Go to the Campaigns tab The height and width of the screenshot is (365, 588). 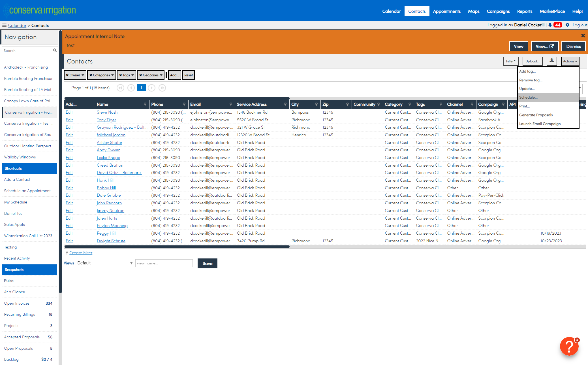point(498,11)
